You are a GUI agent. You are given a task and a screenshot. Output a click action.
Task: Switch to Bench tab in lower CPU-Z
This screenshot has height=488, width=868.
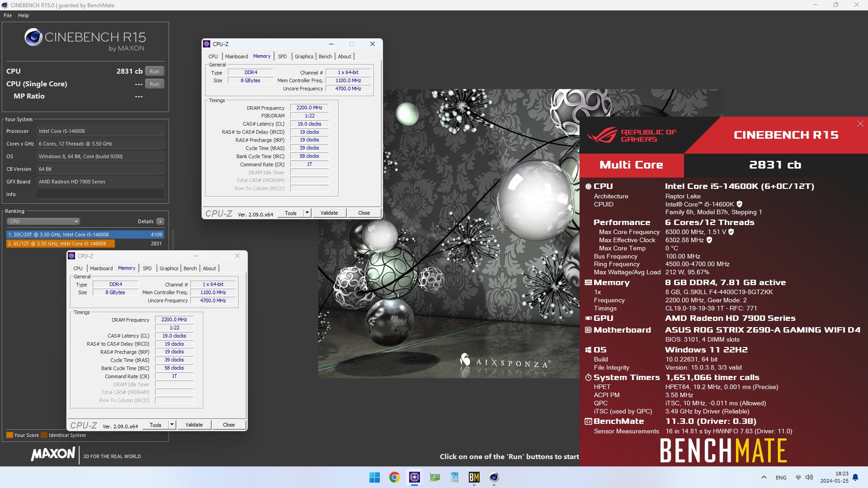pyautogui.click(x=190, y=268)
